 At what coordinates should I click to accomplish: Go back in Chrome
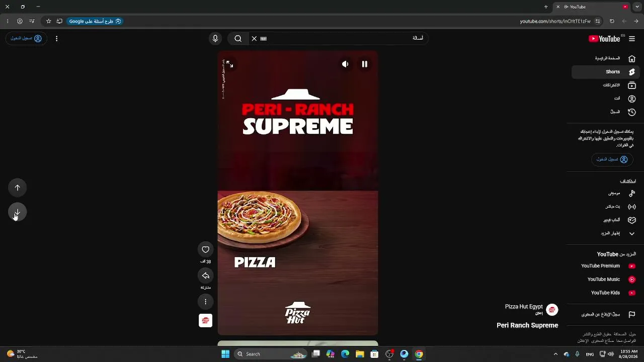click(636, 21)
